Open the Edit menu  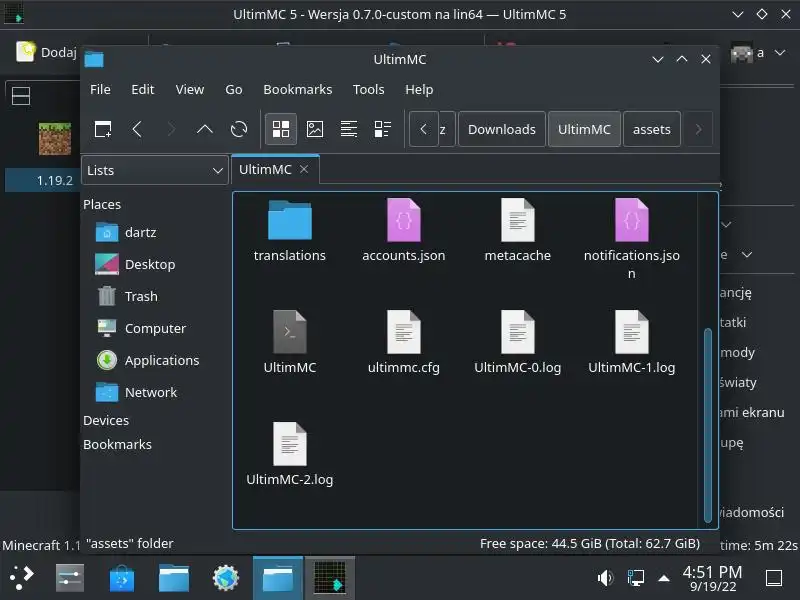coord(142,89)
